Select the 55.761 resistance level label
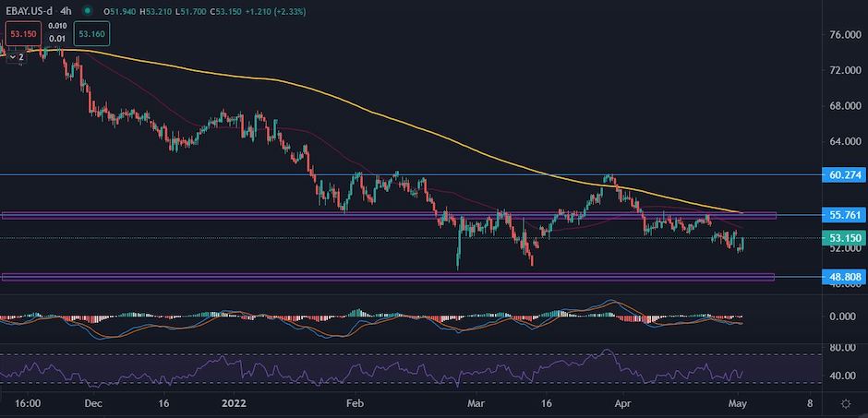The image size is (868, 418). pos(838,214)
